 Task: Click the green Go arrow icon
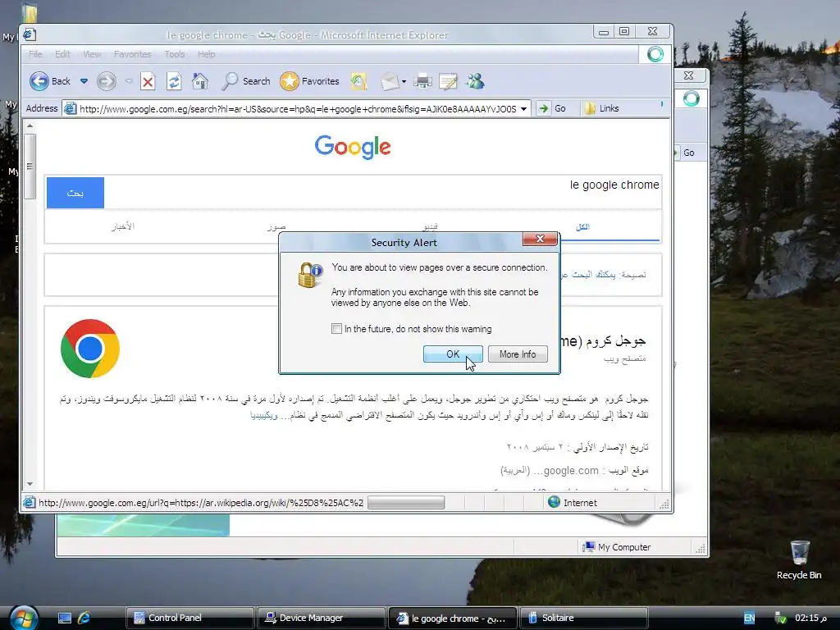(x=543, y=108)
